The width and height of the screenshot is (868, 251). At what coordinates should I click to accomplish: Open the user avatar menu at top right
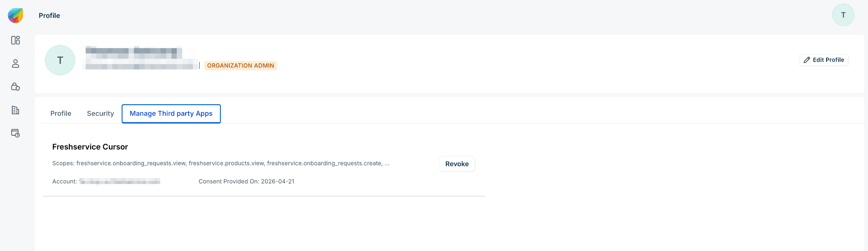(x=843, y=15)
